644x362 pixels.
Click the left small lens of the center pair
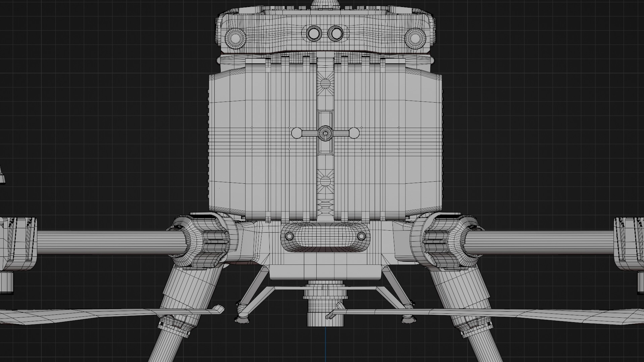coord(314,33)
